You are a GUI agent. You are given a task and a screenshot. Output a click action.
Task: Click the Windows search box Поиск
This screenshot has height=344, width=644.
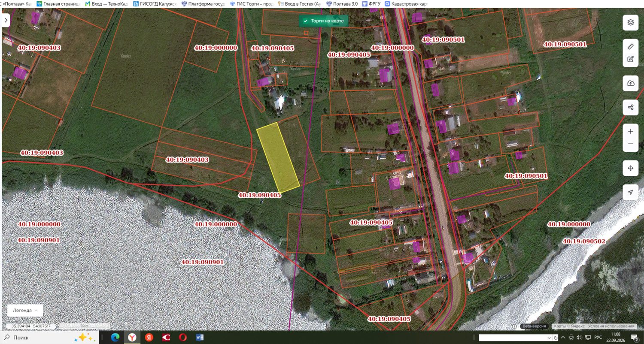point(49,338)
